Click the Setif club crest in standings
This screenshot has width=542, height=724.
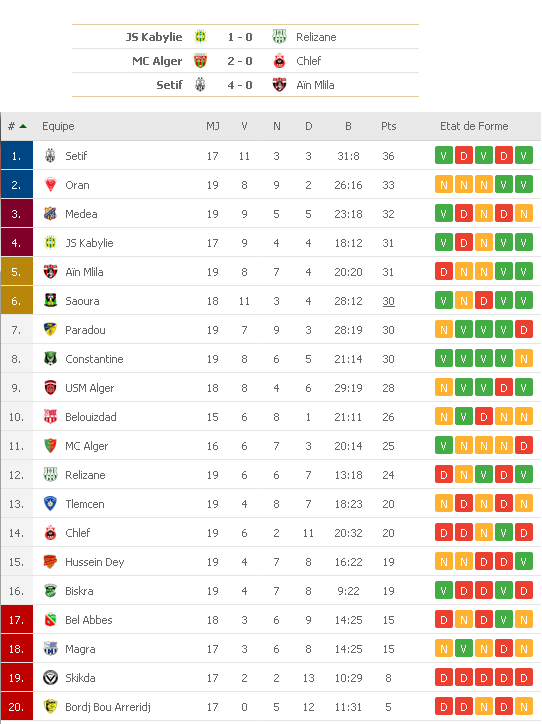50,156
